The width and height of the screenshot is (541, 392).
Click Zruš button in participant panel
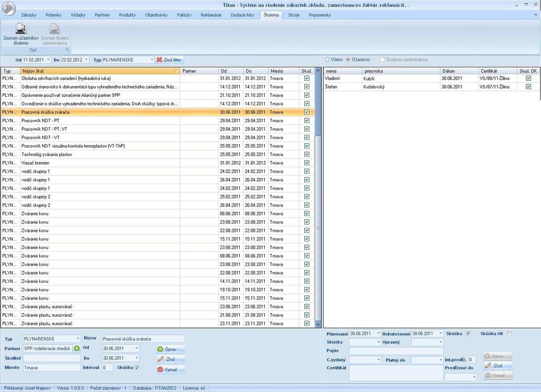(x=498, y=366)
